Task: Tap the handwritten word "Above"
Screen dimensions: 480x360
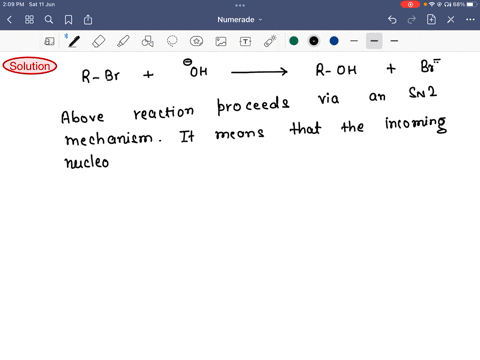Action: click(82, 117)
